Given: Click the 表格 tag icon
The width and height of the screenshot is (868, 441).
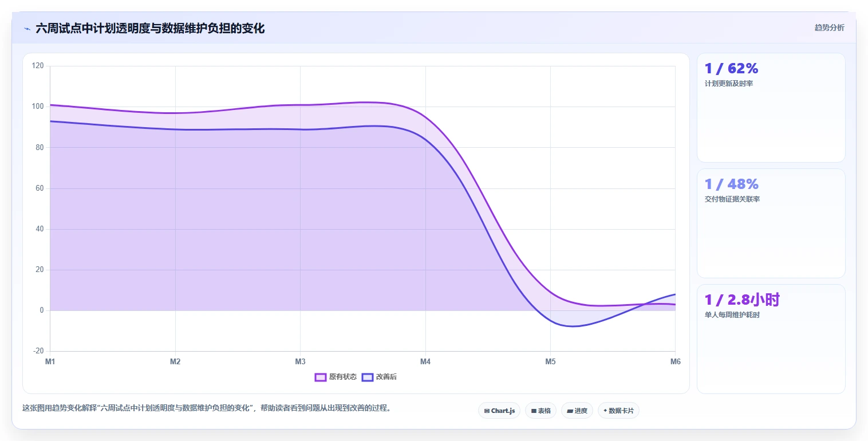Looking at the screenshot, I should click(534, 411).
